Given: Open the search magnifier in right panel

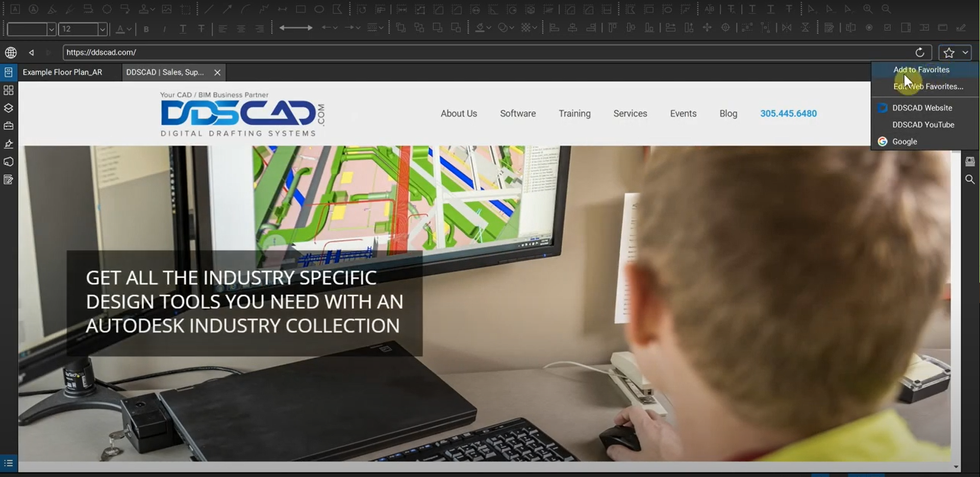Looking at the screenshot, I should pyautogui.click(x=970, y=180).
